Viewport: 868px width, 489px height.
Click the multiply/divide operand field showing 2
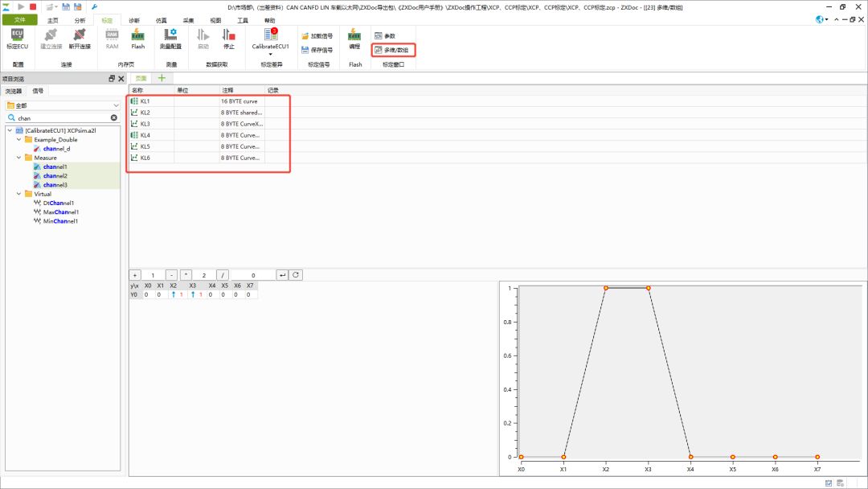click(204, 275)
